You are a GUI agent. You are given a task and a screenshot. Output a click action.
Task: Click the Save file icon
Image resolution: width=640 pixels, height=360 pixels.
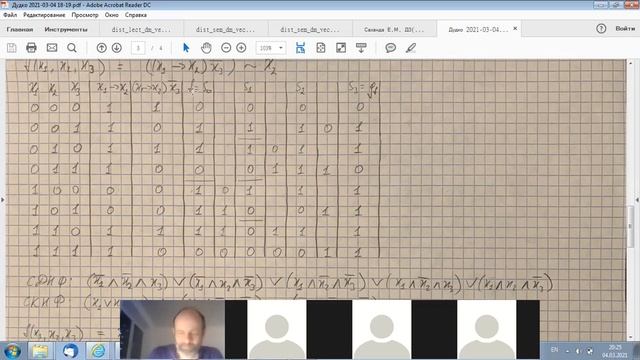pyautogui.click(x=12, y=48)
